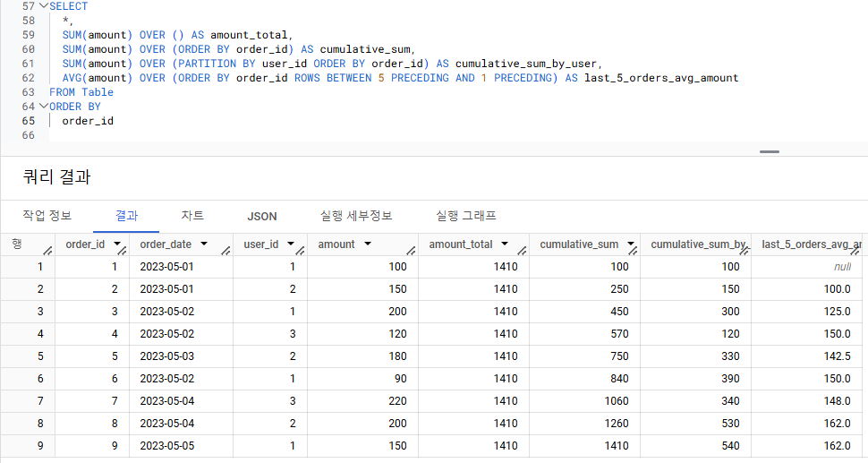Open order_id column sort dropdown
The height and width of the screenshot is (463, 868).
tap(117, 244)
